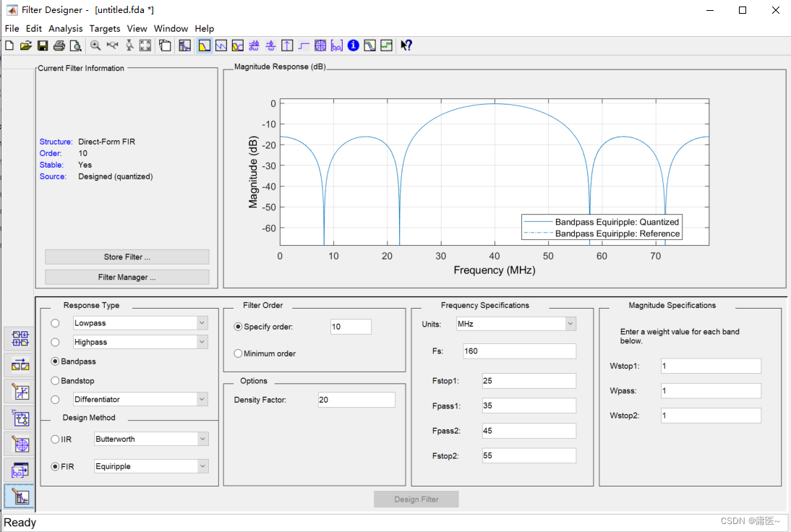Open the Import Filter sidebar panel
Image resolution: width=791 pixels, height=532 pixels.
tap(20, 470)
